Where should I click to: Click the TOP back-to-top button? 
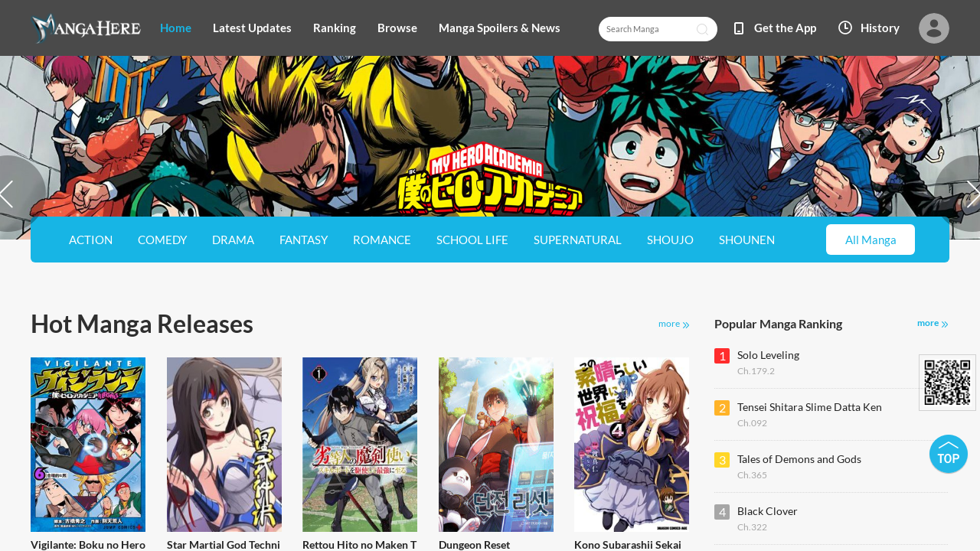tap(949, 454)
